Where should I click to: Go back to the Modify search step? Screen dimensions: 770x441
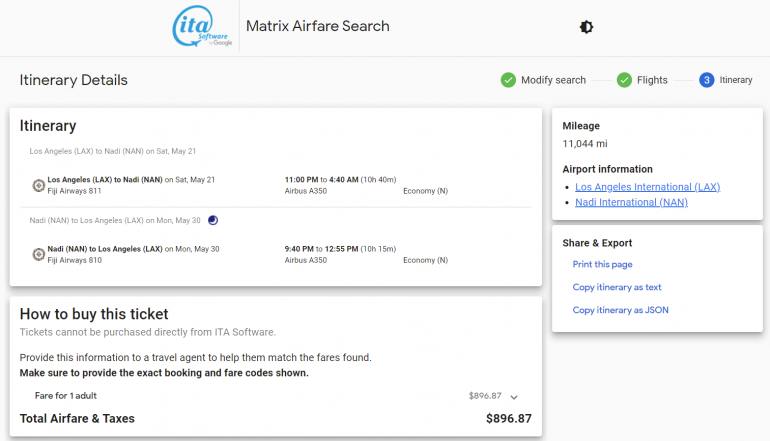[x=553, y=80]
